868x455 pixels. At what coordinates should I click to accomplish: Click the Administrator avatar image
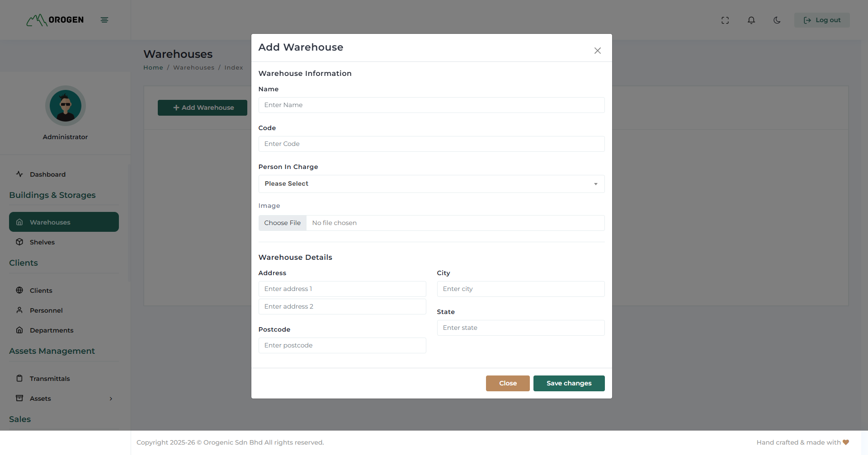66,106
